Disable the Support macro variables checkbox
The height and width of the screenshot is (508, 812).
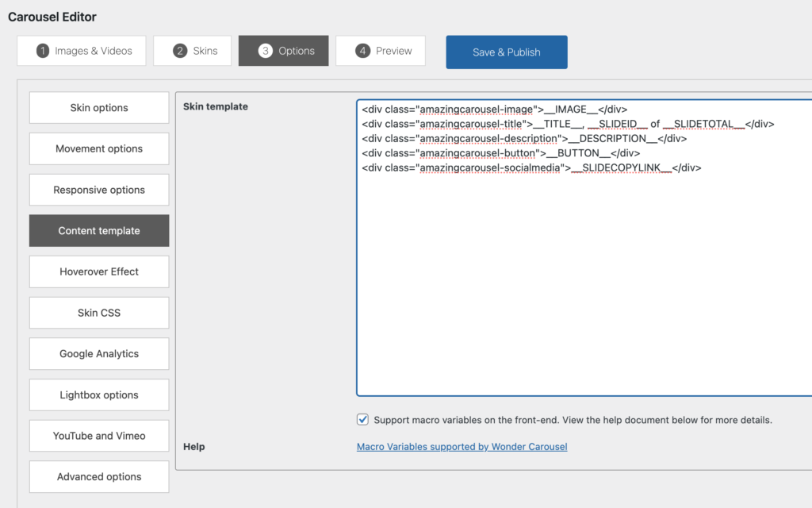362,419
